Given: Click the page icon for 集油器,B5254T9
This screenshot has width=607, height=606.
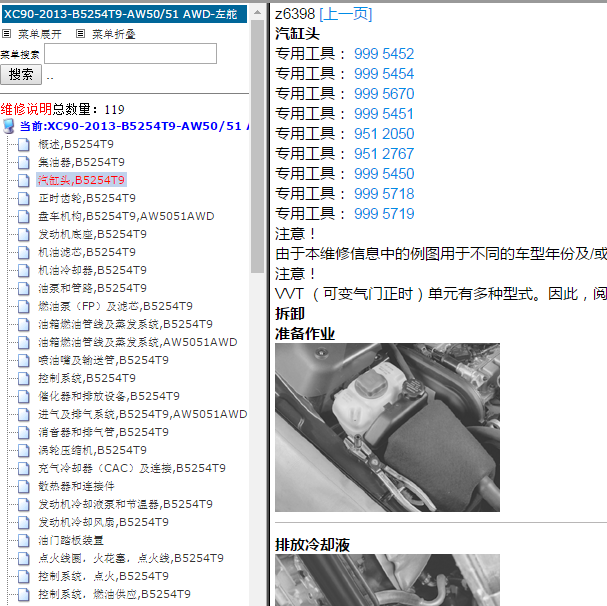Looking at the screenshot, I should click(x=24, y=163).
